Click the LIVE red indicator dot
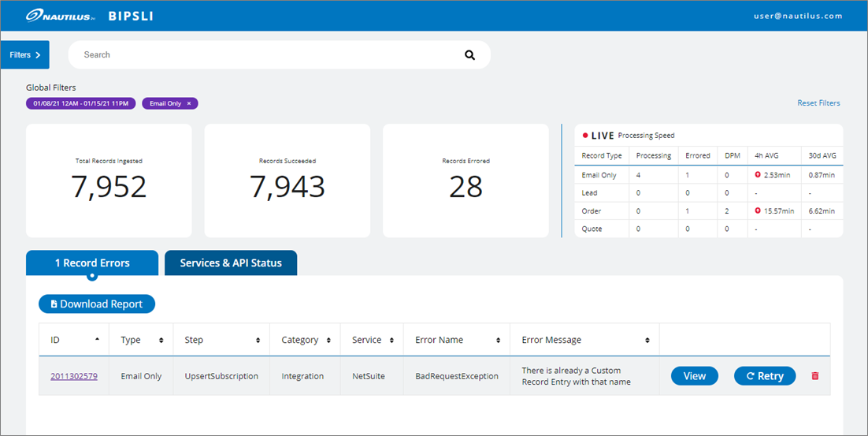This screenshot has width=868, height=436. [585, 135]
